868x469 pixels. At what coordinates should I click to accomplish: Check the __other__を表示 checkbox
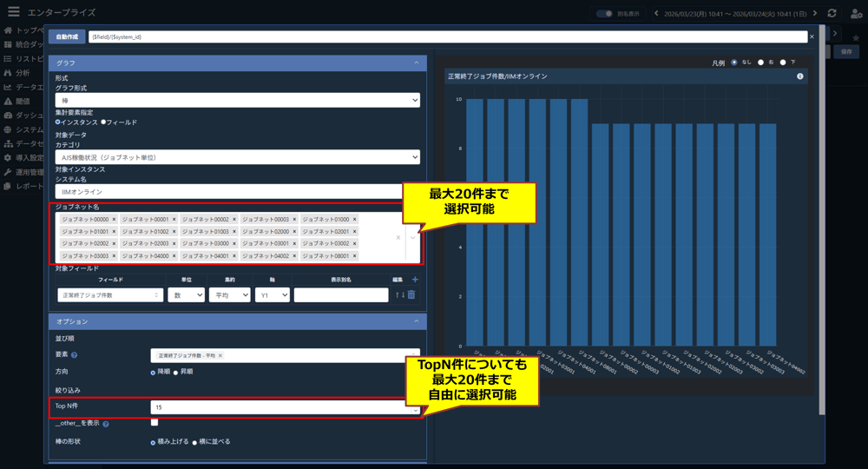155,423
